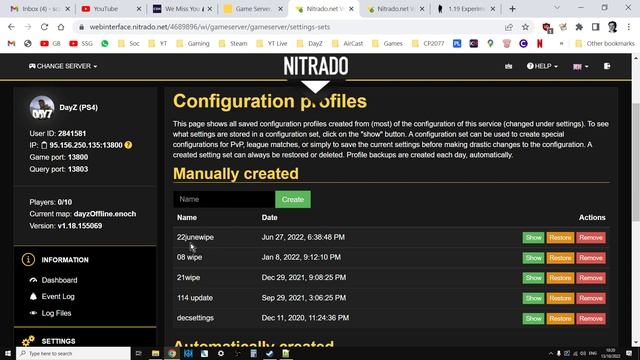Open the DayZ bookmarks folder

[x=310, y=43]
